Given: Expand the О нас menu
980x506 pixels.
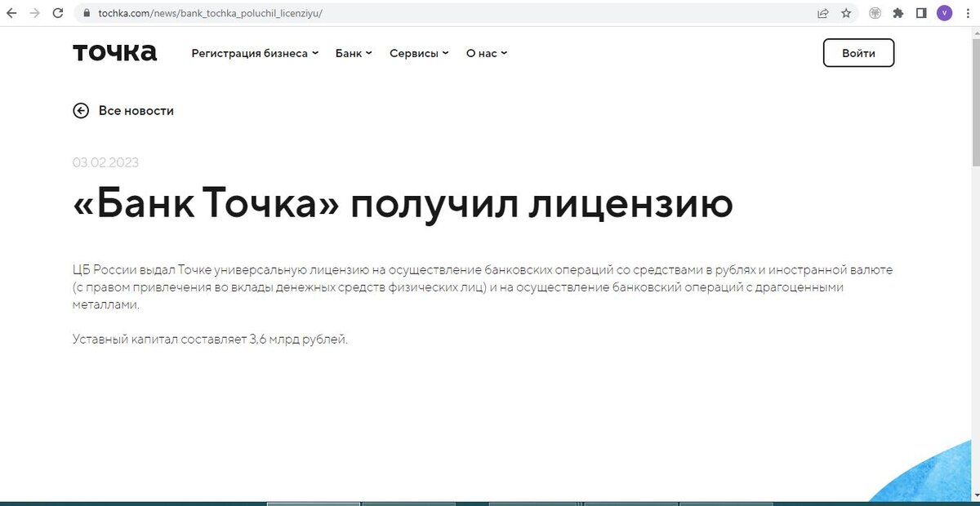Looking at the screenshot, I should [x=487, y=53].
